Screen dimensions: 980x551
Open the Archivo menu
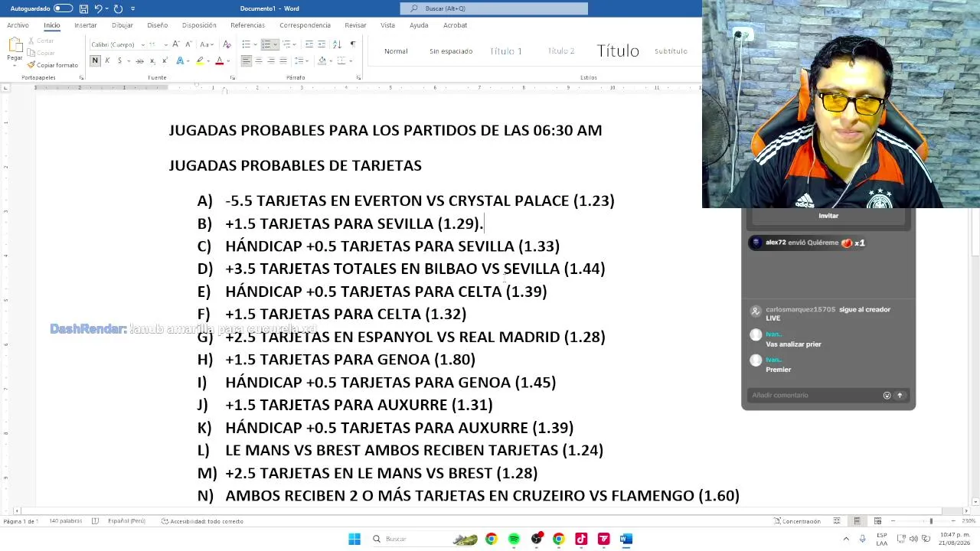tap(18, 25)
